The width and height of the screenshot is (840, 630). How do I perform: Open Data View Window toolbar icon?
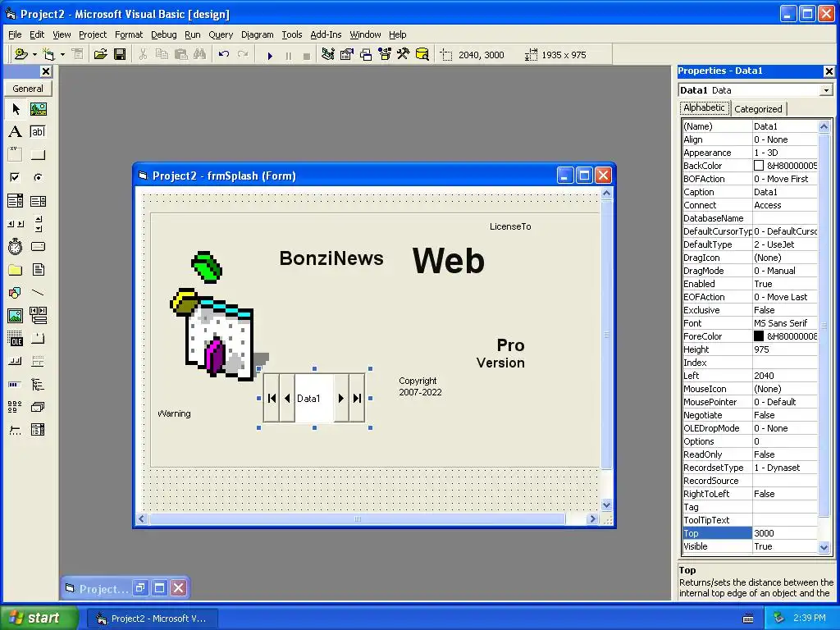click(x=422, y=54)
